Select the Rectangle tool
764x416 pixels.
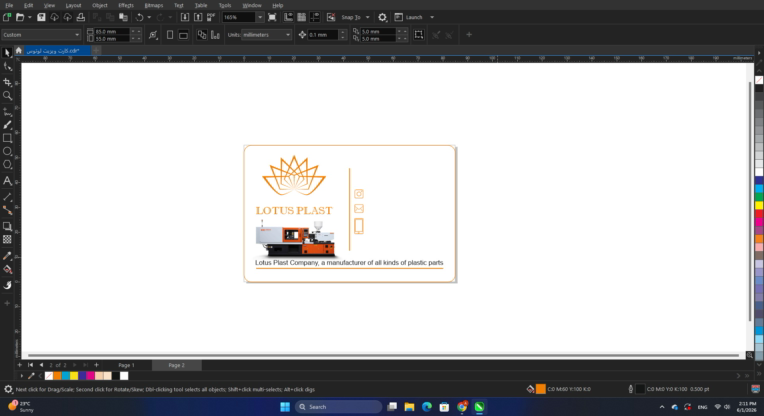click(x=7, y=138)
